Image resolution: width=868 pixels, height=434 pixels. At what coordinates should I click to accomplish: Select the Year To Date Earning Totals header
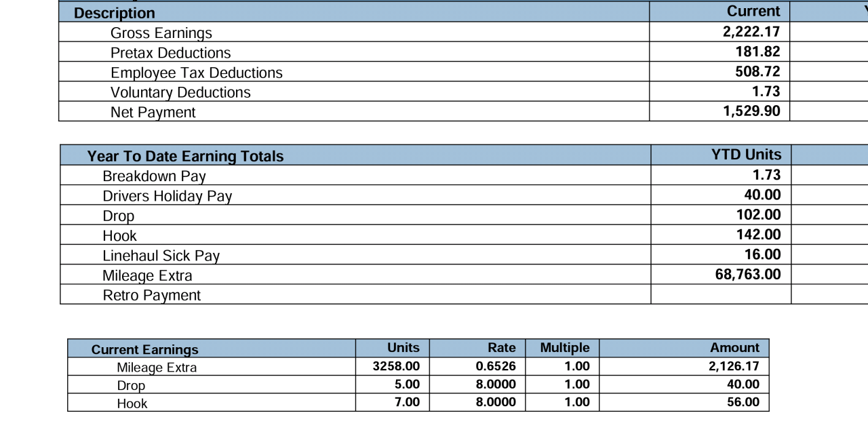pos(185,156)
